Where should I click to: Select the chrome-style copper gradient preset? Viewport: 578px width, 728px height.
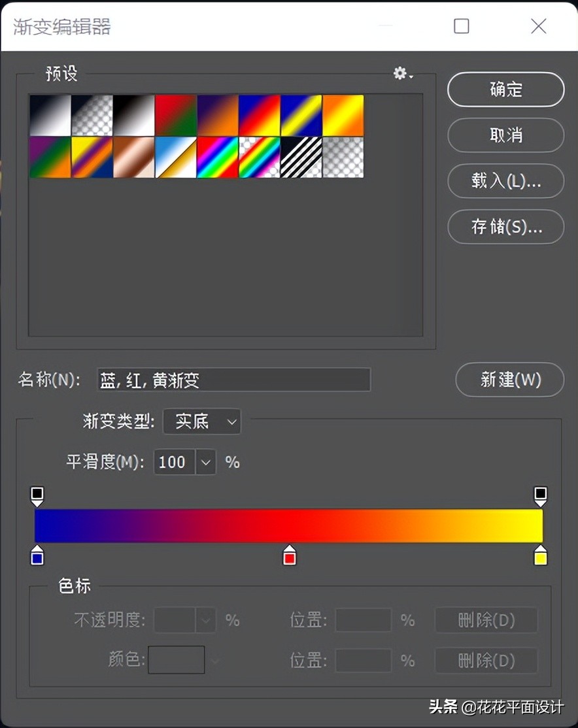tap(134, 157)
